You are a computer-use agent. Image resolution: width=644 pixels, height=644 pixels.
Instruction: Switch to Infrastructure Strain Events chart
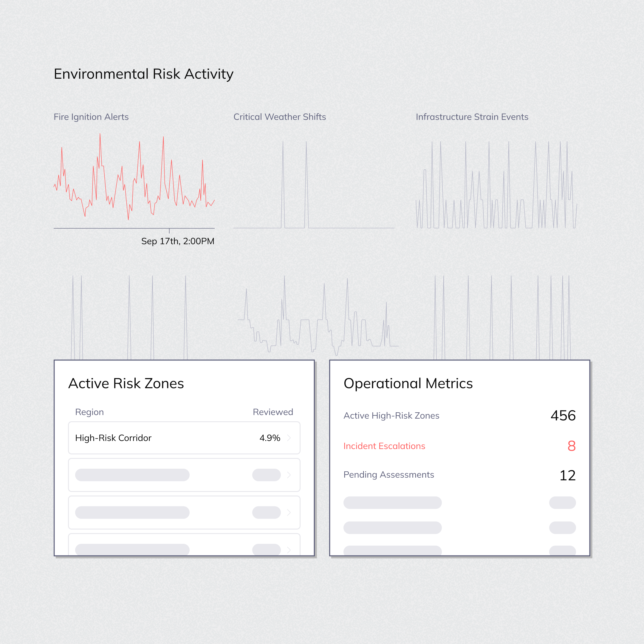pos(472,117)
